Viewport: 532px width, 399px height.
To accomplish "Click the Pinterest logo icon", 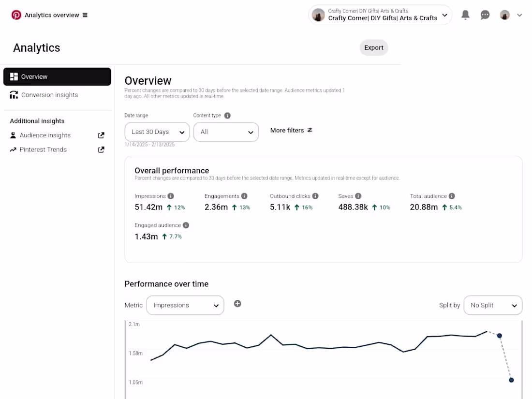I will (x=16, y=15).
